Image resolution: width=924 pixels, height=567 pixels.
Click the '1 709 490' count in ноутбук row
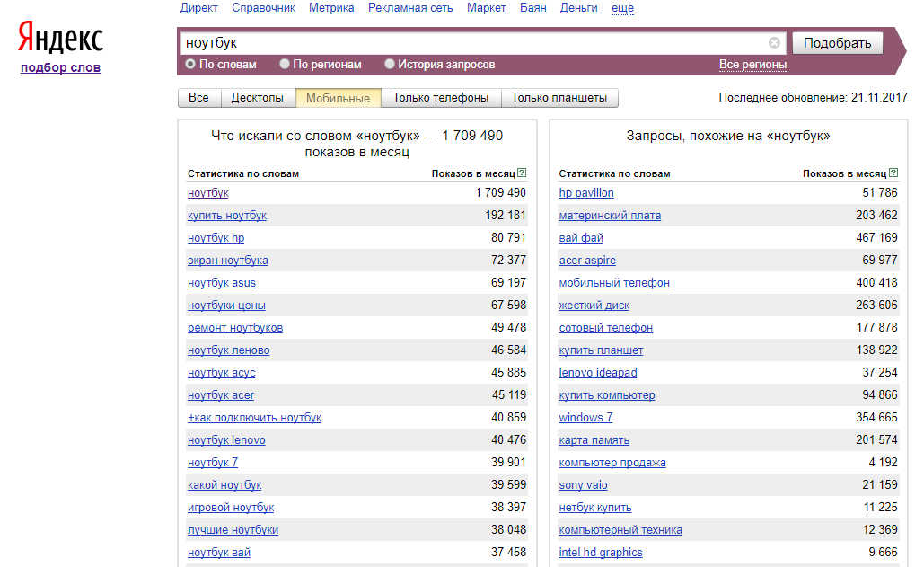tap(501, 192)
